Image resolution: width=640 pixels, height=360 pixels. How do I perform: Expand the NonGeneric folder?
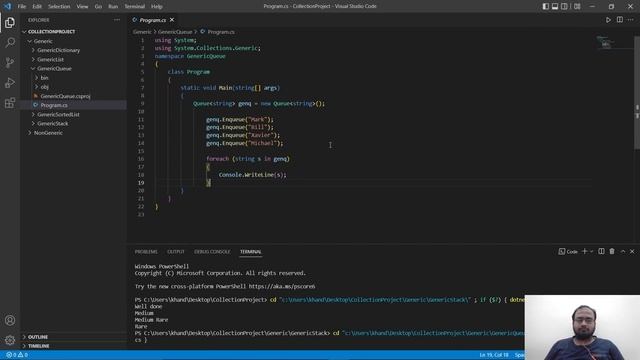(x=48, y=133)
